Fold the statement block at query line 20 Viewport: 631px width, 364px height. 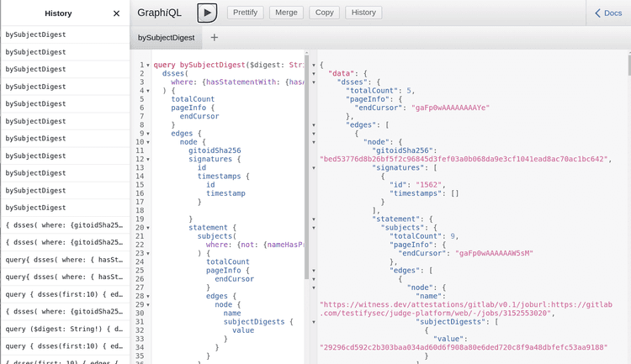(x=148, y=228)
